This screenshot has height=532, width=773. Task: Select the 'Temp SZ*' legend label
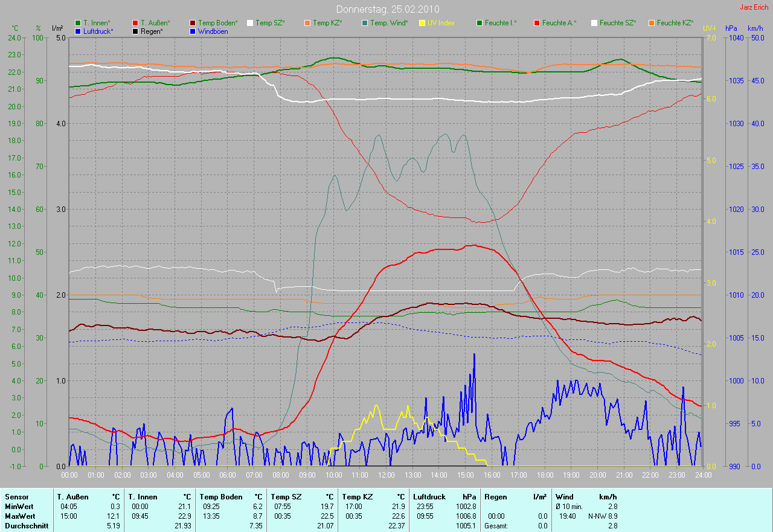coord(270,23)
